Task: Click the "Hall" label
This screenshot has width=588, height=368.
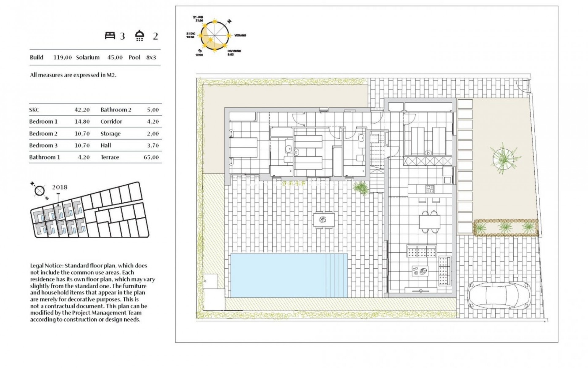Action: coord(106,145)
